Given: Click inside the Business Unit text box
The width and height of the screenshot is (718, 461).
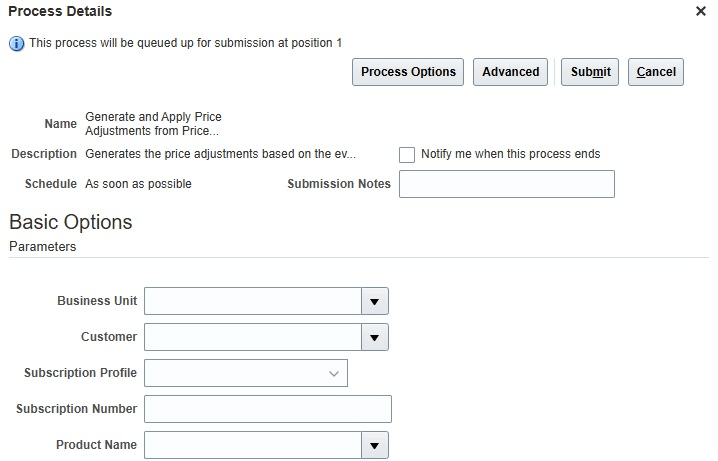Looking at the screenshot, I should click(x=252, y=301).
